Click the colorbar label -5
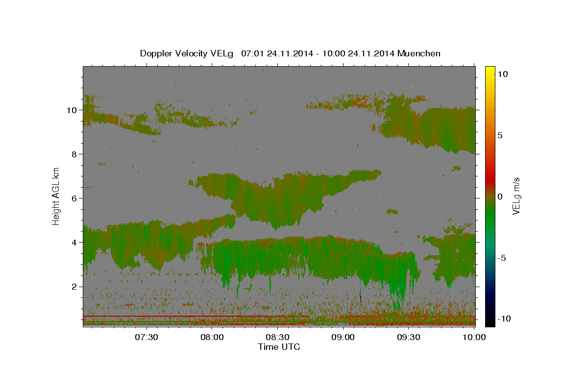The width and height of the screenshot is (588, 392). tap(502, 258)
